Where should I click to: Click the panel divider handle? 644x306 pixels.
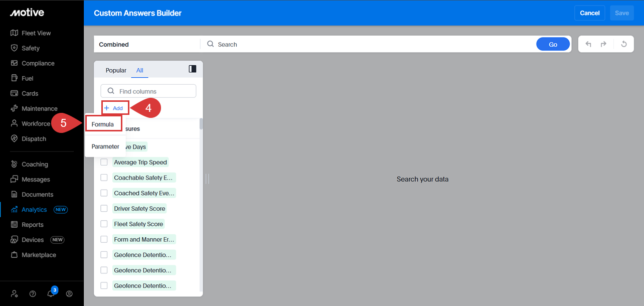(x=207, y=179)
